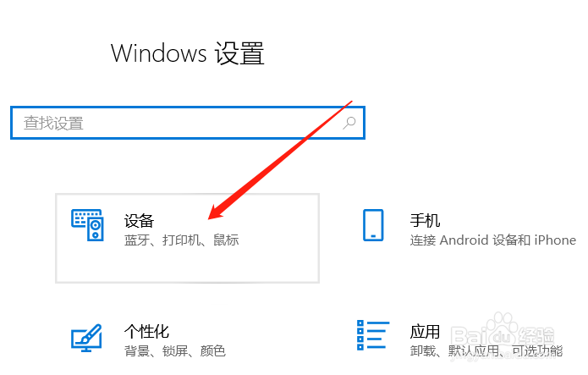Click the 查找设置 placeholder text

53,123
